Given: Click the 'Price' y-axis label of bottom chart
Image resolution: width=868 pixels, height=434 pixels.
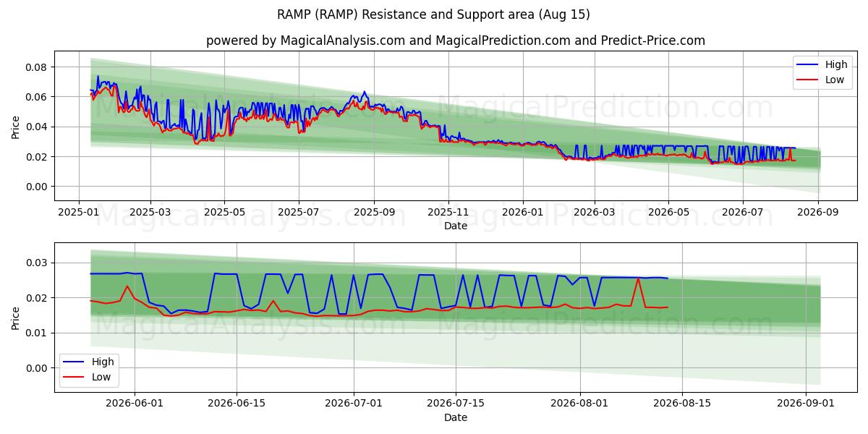Looking at the screenshot, I should click(x=16, y=317).
